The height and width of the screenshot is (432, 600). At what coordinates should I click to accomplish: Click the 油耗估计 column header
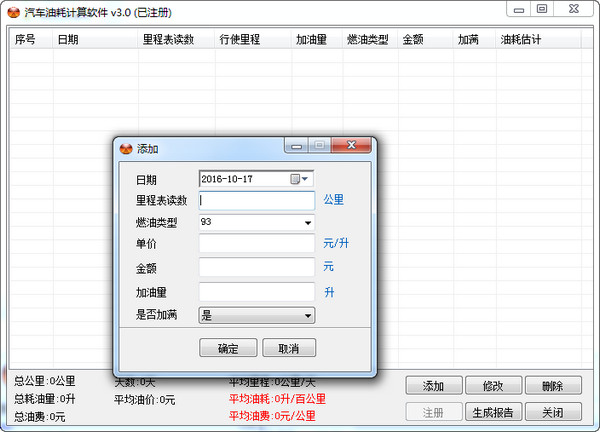click(521, 40)
